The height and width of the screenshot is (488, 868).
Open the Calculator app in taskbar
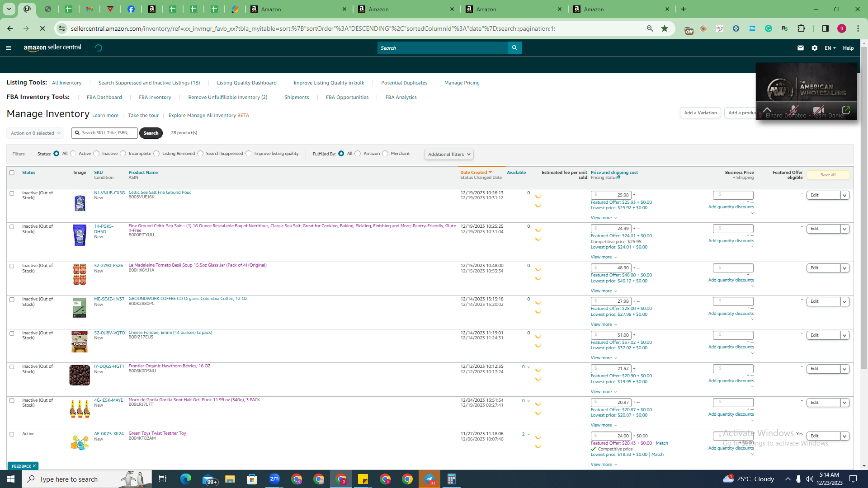click(451, 479)
